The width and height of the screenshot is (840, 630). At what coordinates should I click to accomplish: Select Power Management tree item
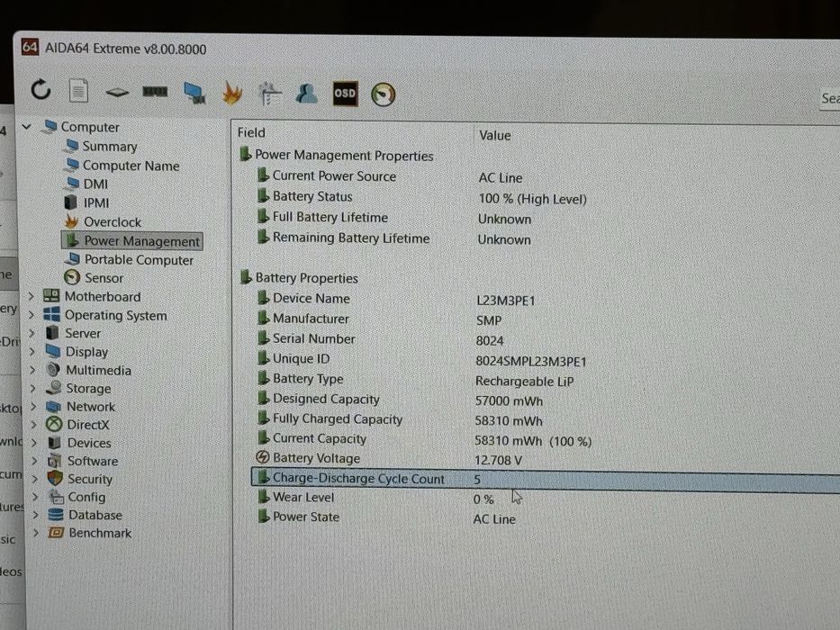[132, 240]
